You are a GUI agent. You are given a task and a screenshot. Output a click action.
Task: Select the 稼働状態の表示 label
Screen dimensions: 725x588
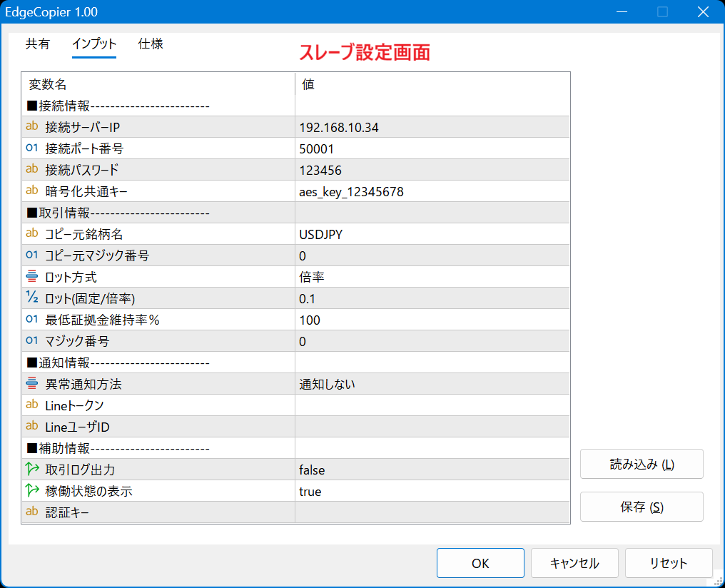coord(88,491)
